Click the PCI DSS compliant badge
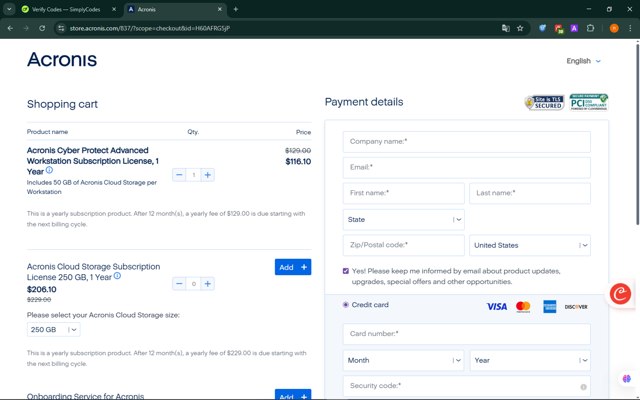 pos(589,102)
